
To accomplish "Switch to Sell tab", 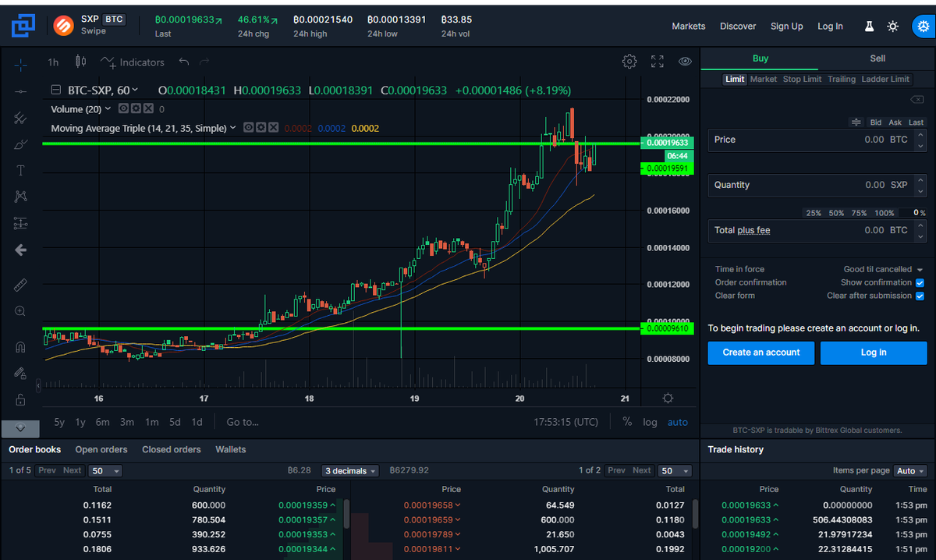I will point(877,58).
